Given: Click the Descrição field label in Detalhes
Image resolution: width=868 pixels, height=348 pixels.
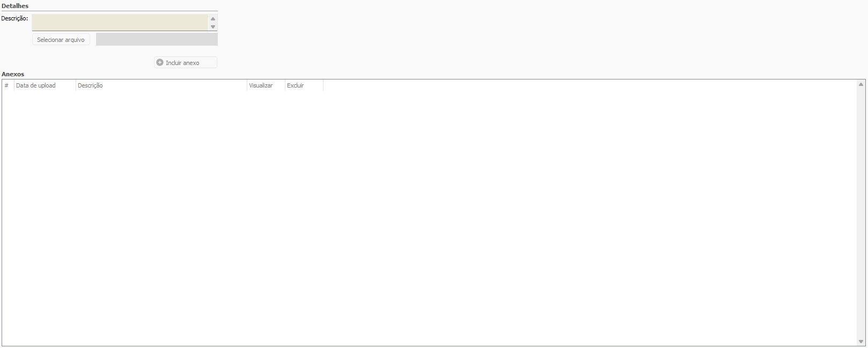Looking at the screenshot, I should click(14, 18).
